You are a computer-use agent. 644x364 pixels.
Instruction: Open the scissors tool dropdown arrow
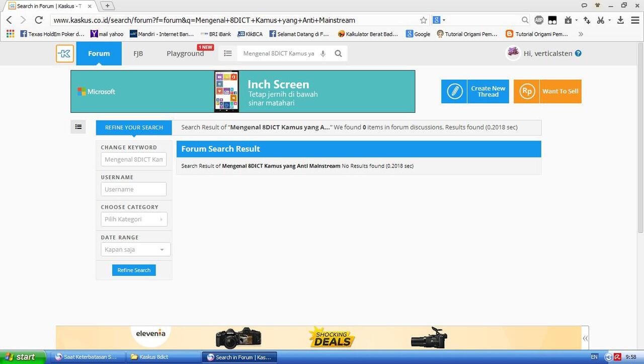pyautogui.click(x=609, y=20)
